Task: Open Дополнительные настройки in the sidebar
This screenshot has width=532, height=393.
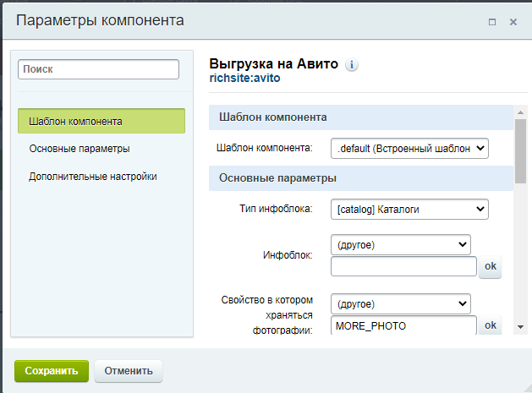Action: coord(92,177)
